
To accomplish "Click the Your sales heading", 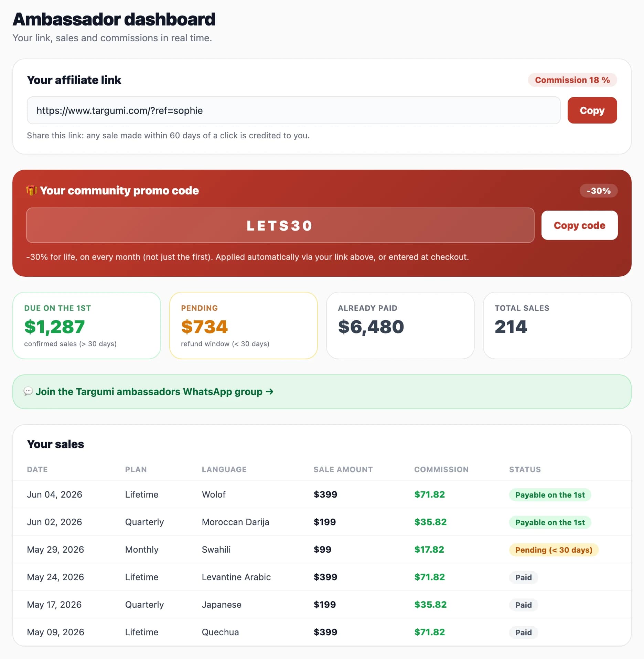I will (x=55, y=444).
